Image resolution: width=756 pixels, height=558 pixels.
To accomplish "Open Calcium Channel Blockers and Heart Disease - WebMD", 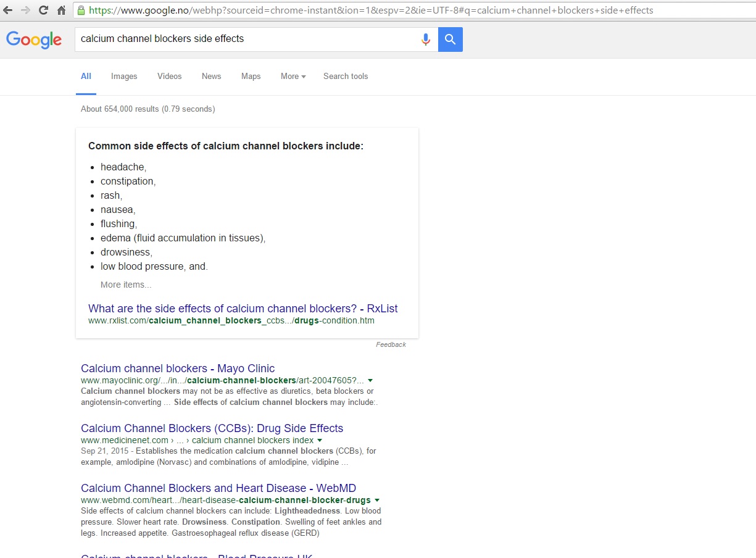I will click(x=218, y=488).
